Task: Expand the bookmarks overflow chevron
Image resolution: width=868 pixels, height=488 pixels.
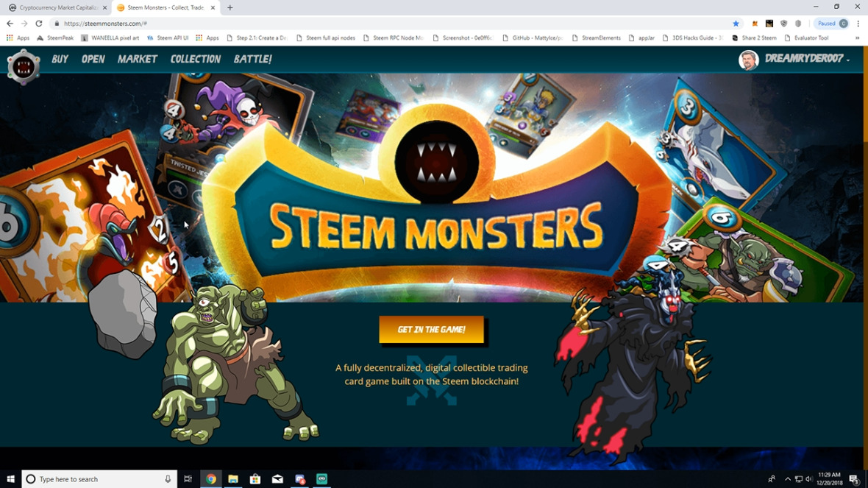Action: (x=858, y=38)
